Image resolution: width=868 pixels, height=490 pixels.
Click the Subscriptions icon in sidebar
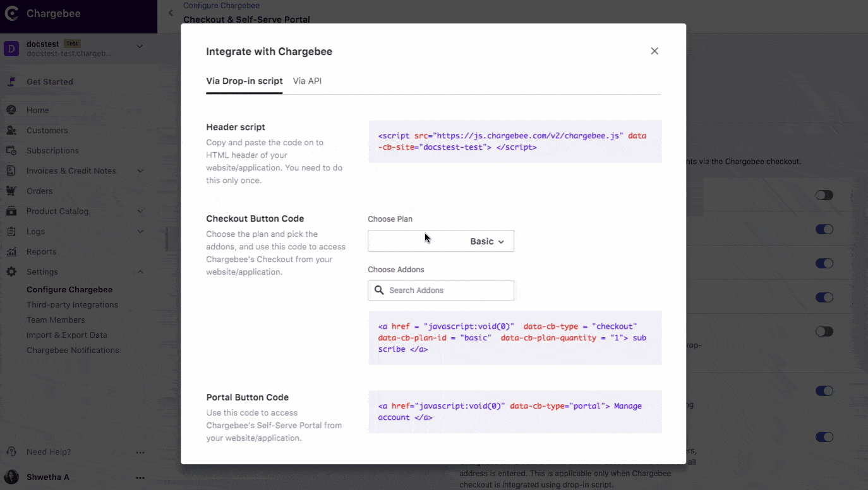pyautogui.click(x=11, y=150)
